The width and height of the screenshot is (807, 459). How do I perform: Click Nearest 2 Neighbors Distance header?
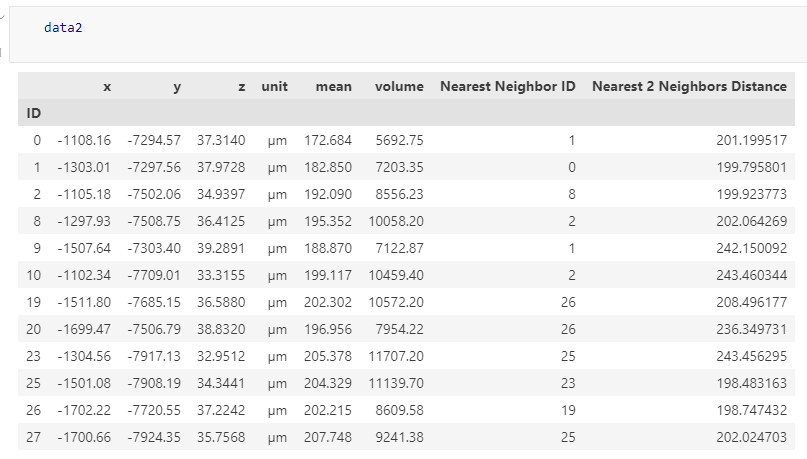(x=689, y=86)
